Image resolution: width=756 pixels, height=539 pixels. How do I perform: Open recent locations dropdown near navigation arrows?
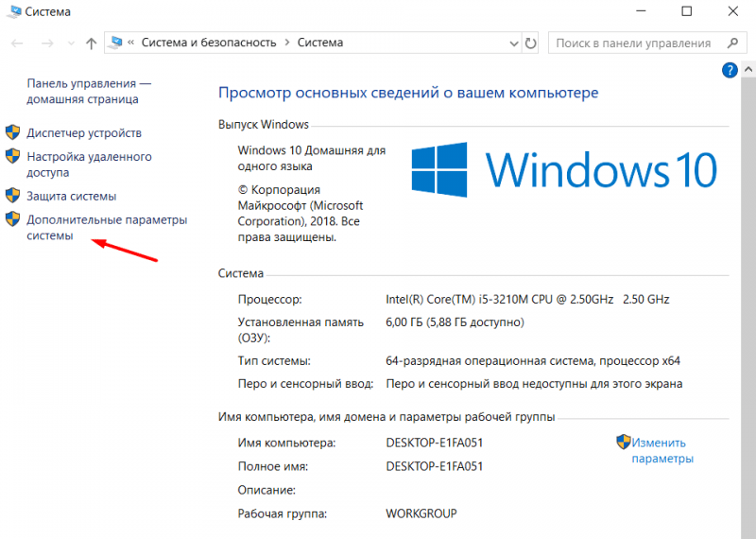(x=72, y=43)
